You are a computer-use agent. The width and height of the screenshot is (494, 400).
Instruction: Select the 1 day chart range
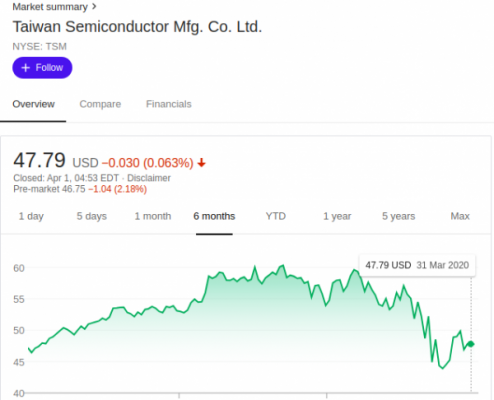coord(31,216)
